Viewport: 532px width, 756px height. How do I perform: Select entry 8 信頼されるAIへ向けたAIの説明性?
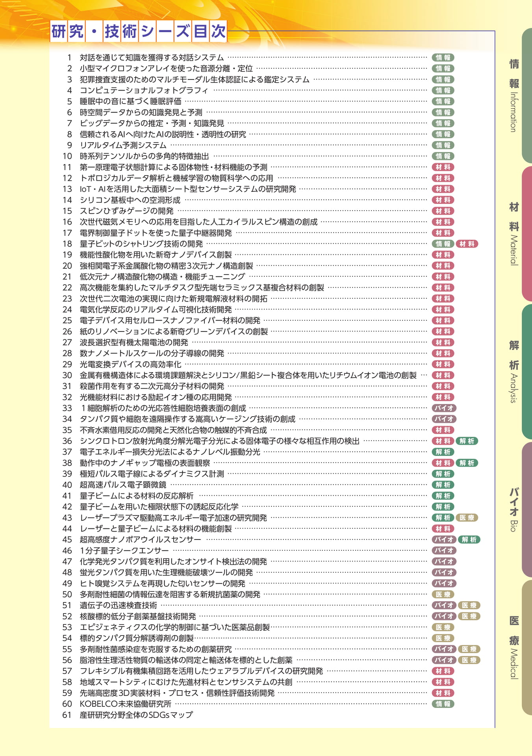tap(163, 134)
